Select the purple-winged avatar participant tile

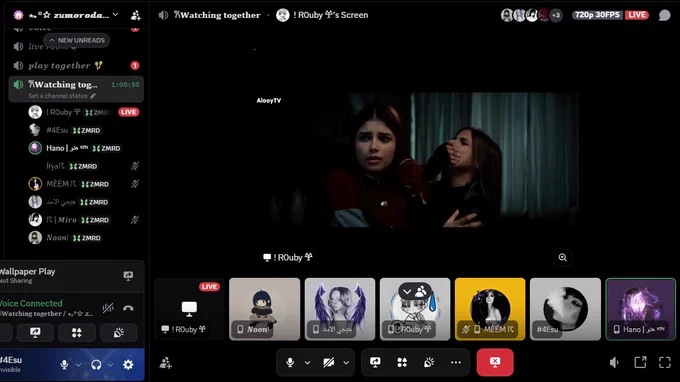pyautogui.click(x=340, y=309)
